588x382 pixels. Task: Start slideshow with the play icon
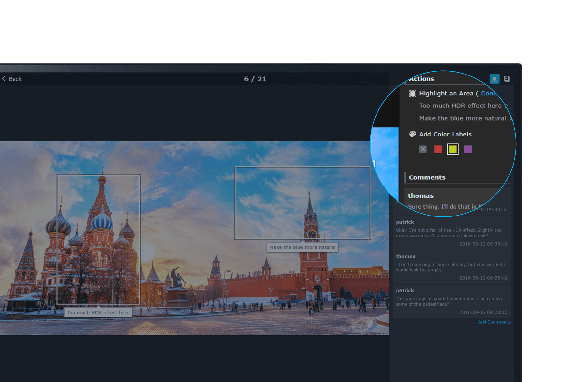506,79
